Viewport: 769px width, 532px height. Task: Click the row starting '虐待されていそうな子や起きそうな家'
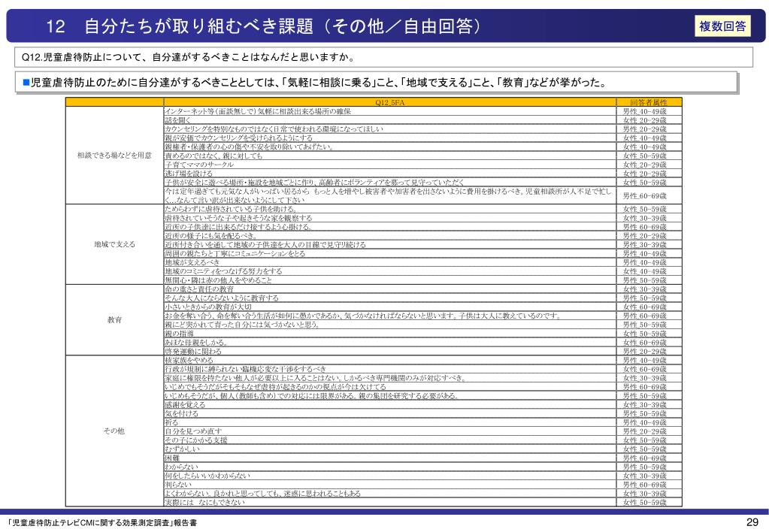(390, 218)
